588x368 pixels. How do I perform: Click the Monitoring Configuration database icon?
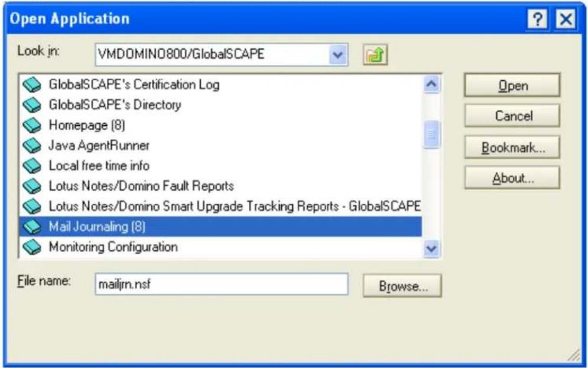32,246
